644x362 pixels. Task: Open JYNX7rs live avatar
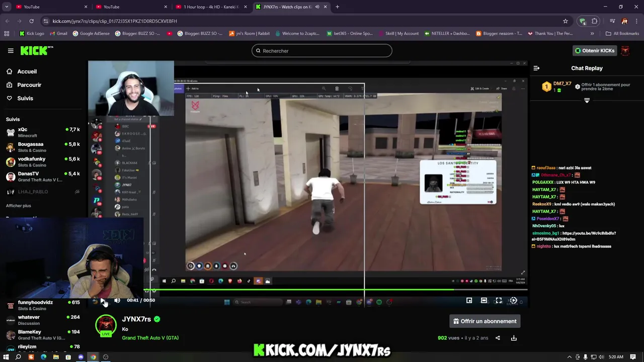[106, 326]
